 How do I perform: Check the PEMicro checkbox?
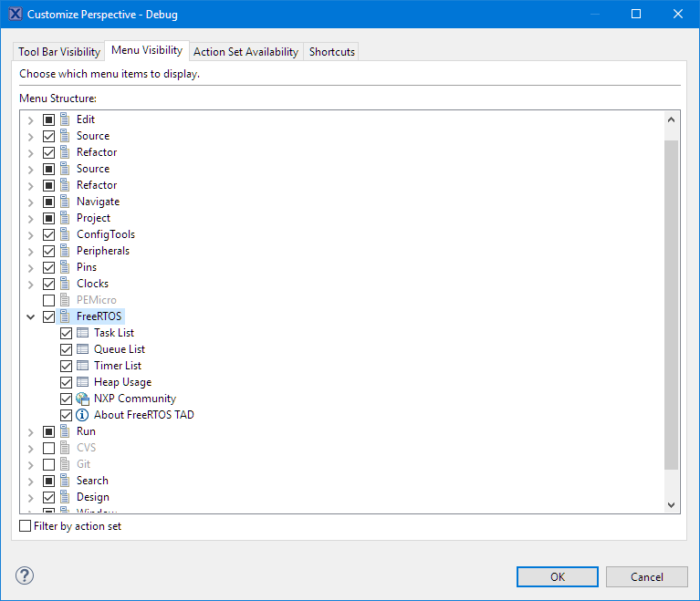point(48,300)
